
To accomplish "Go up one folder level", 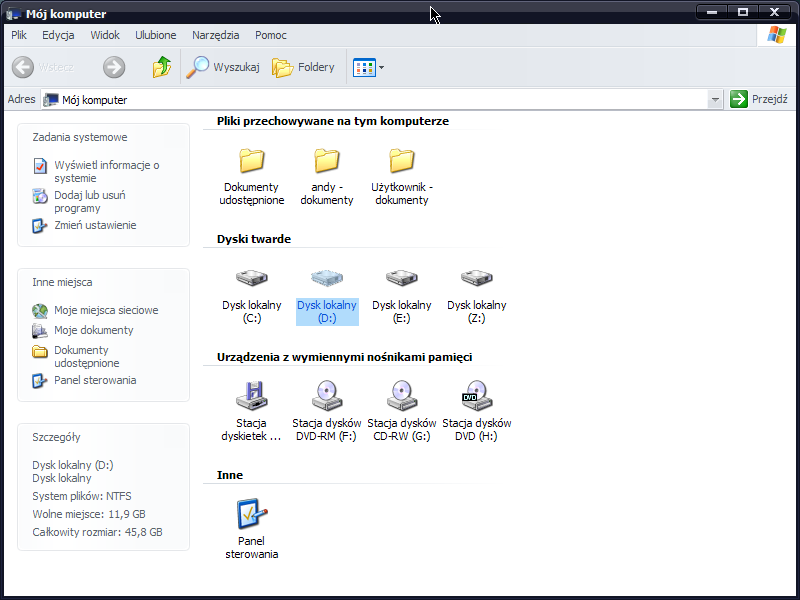I will point(162,67).
